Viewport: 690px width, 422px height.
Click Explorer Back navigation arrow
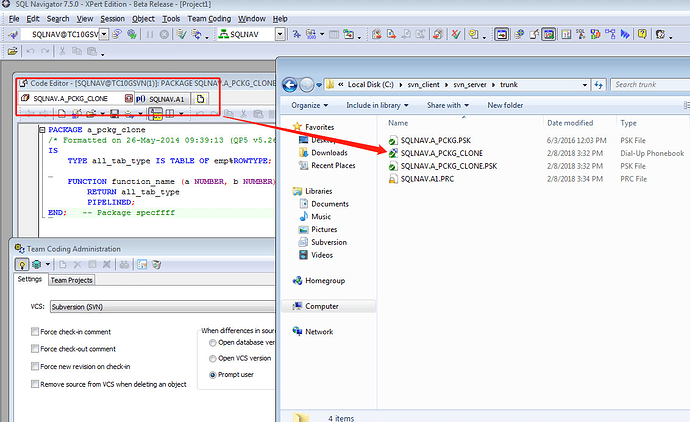[290, 85]
